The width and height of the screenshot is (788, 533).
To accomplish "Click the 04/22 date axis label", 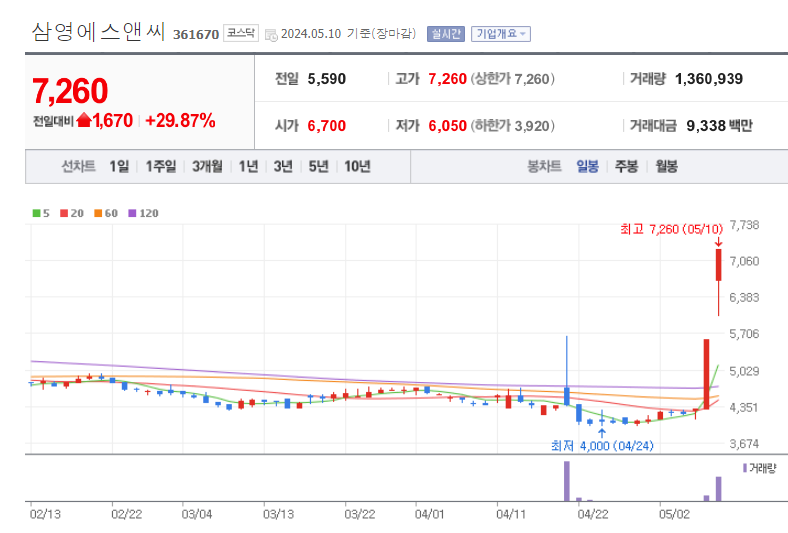I will point(593,514).
